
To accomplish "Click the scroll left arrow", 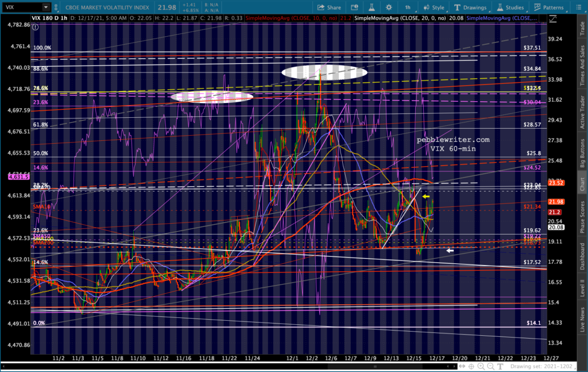I will pyautogui.click(x=447, y=366).
